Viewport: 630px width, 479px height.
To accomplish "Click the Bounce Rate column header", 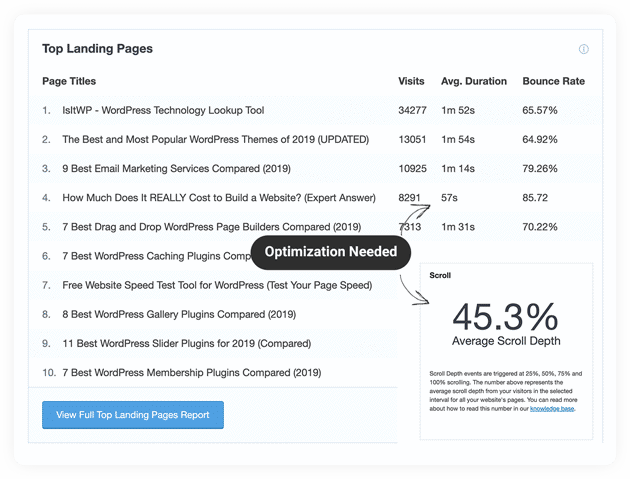I will [x=553, y=81].
